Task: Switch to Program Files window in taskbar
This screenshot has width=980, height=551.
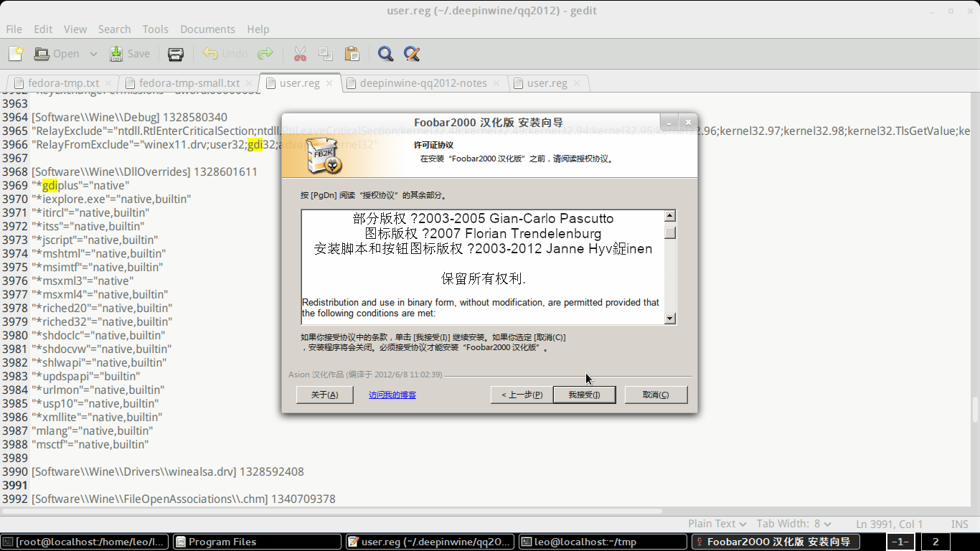Action: [257, 542]
